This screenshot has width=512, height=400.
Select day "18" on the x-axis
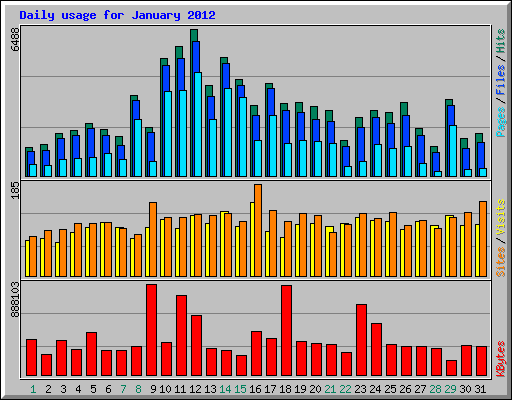pyautogui.click(x=285, y=389)
